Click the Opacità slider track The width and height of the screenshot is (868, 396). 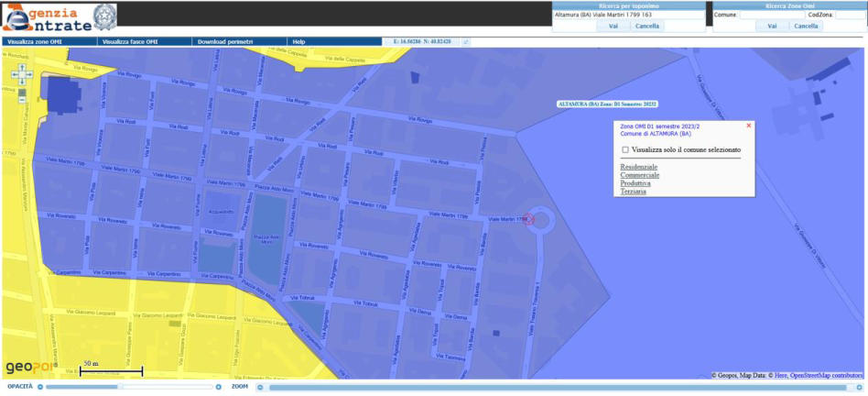[128, 387]
